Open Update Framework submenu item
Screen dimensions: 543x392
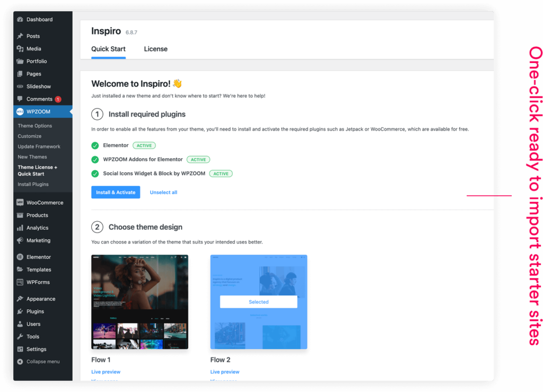(x=39, y=146)
